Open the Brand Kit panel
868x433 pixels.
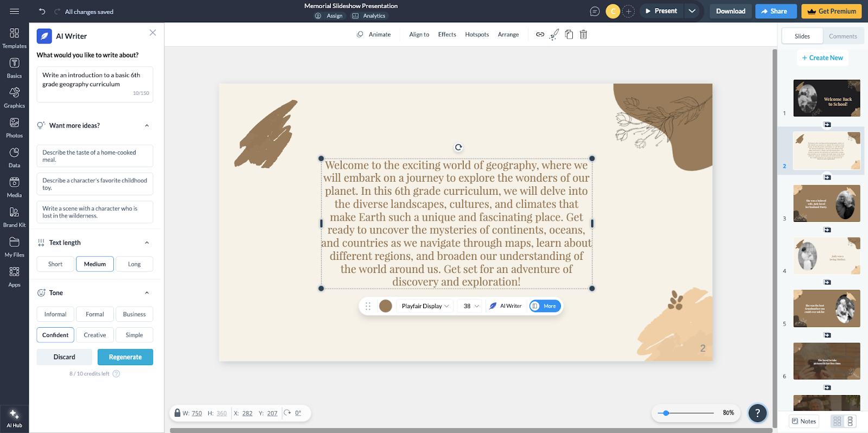click(14, 218)
